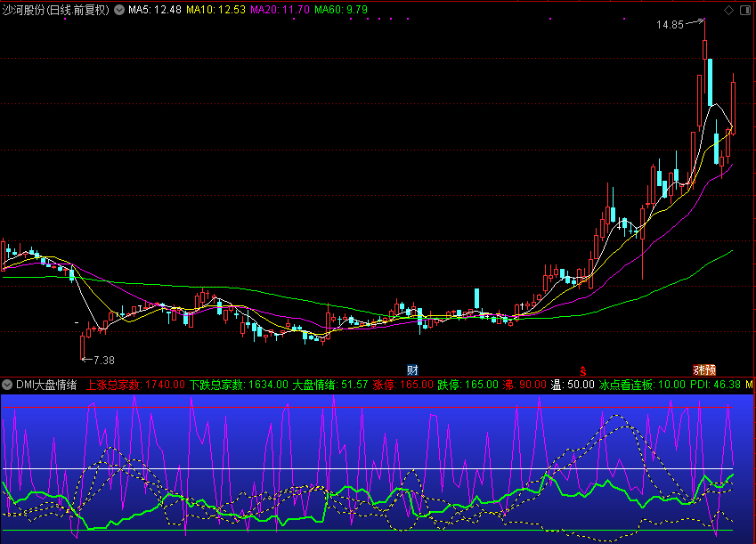
Task: Click the red 涨停: 165.00 value
Action: 403,385
